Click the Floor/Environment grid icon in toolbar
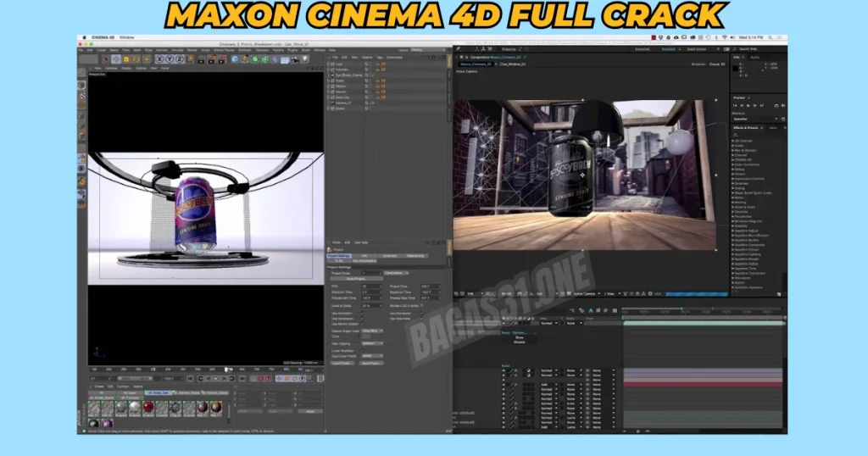Viewport: 868px width, 456px height. click(285, 59)
